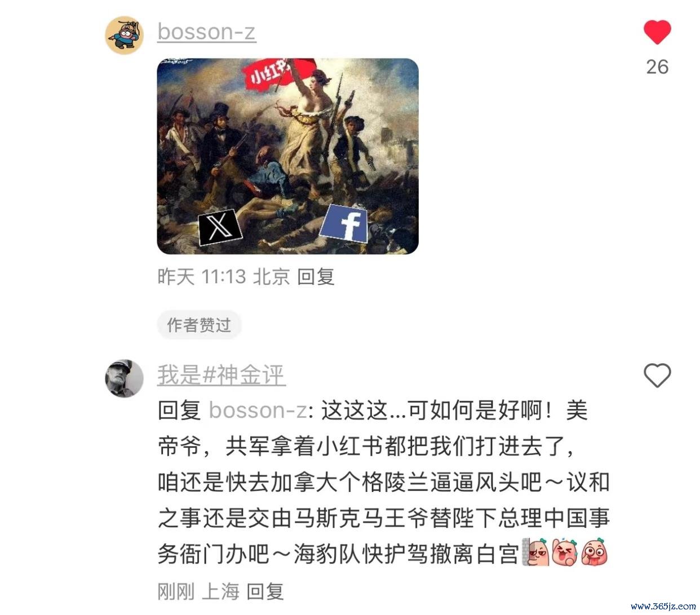Image resolution: width=700 pixels, height=615 pixels.
Task: Tap the Facebook logo inside the image
Action: 344,224
